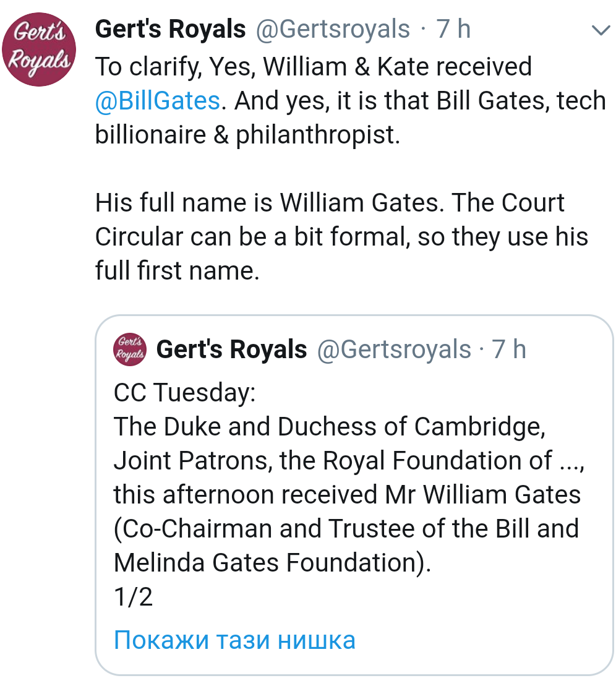Click the large Gert's Royals profile avatar
Screen dimensions: 616x686
pos(39,48)
